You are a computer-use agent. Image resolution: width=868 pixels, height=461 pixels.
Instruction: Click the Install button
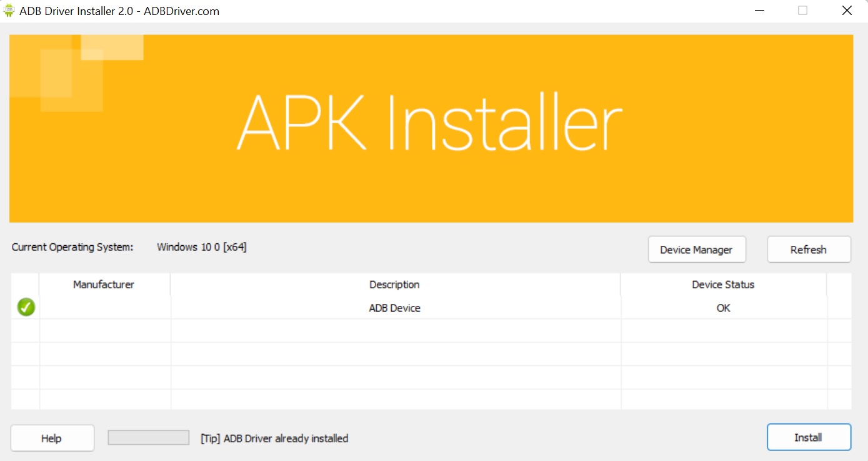(x=809, y=437)
